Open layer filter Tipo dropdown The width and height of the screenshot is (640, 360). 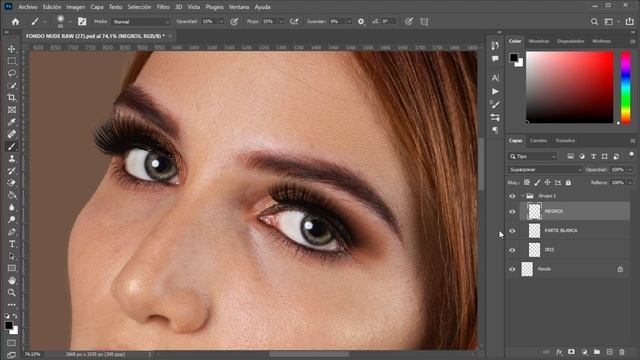click(533, 156)
